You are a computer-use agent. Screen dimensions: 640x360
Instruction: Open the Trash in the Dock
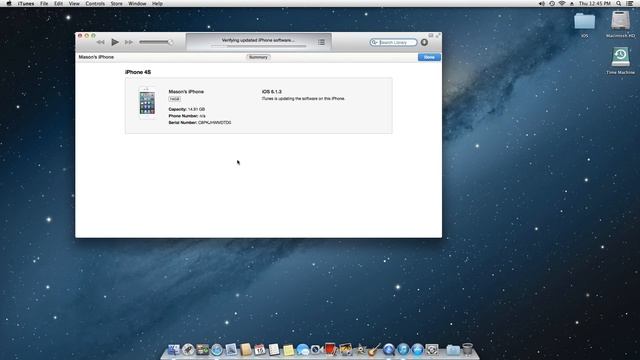tap(467, 349)
